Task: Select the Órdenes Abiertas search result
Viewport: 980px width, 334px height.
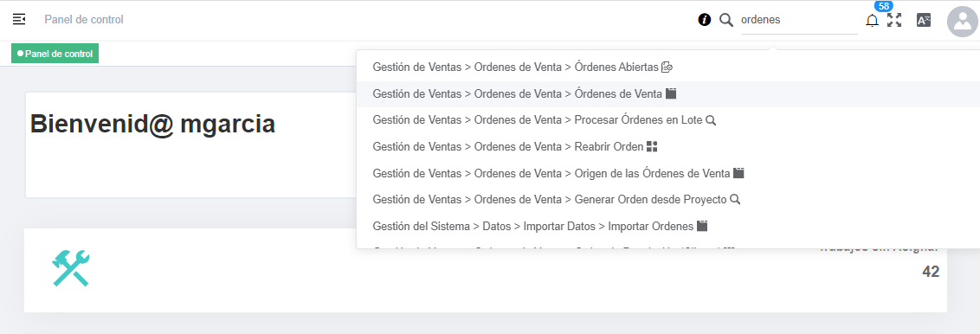Action: point(669,67)
